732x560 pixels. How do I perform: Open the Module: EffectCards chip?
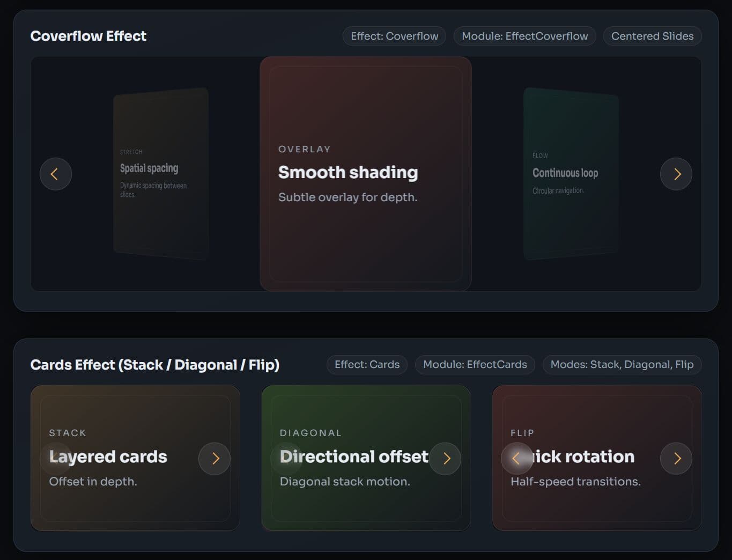(475, 364)
